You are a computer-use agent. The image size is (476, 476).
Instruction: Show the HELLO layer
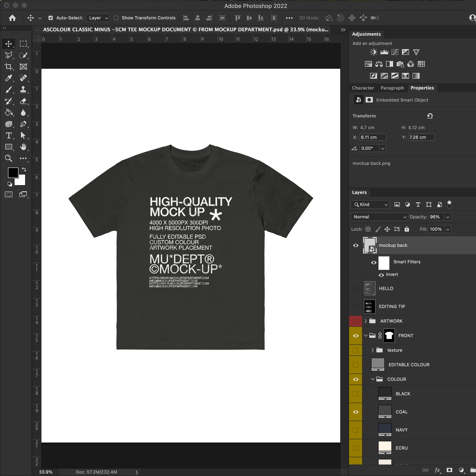355,288
